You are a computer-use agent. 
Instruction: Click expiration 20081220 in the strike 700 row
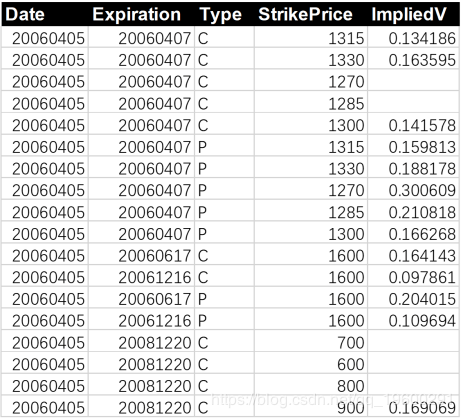pos(155,343)
